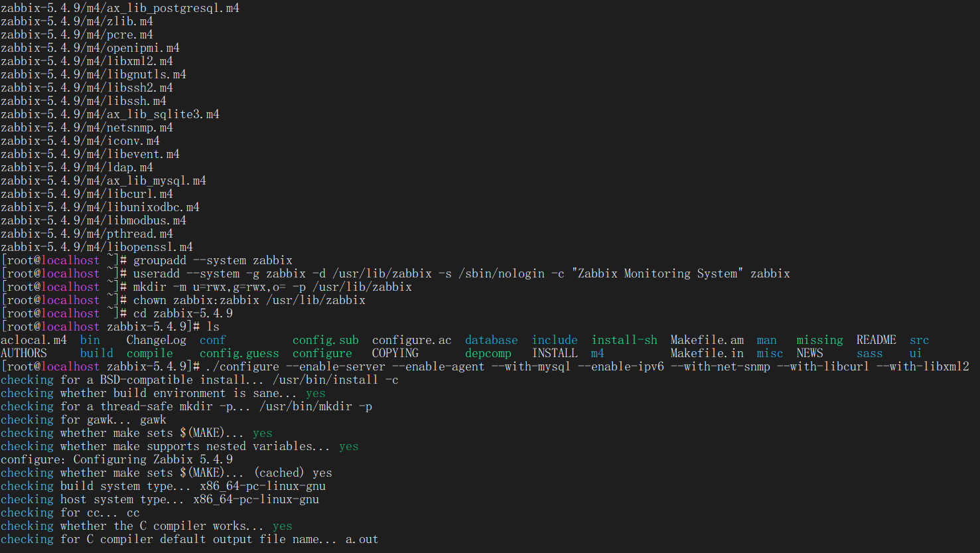Click the configure: Configuring Zabbix 5.4.9 line
Screen dimensions: 980x553
coord(116,459)
